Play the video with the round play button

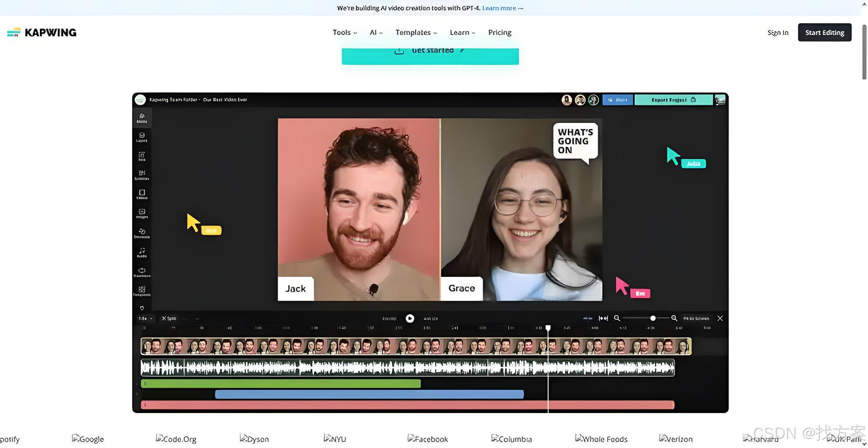[410, 318]
